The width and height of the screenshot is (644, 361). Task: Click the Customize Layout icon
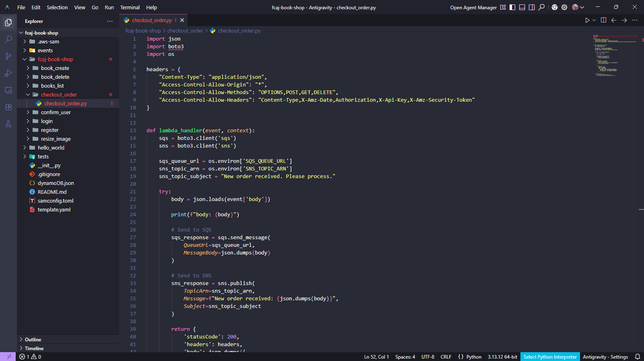click(x=503, y=7)
